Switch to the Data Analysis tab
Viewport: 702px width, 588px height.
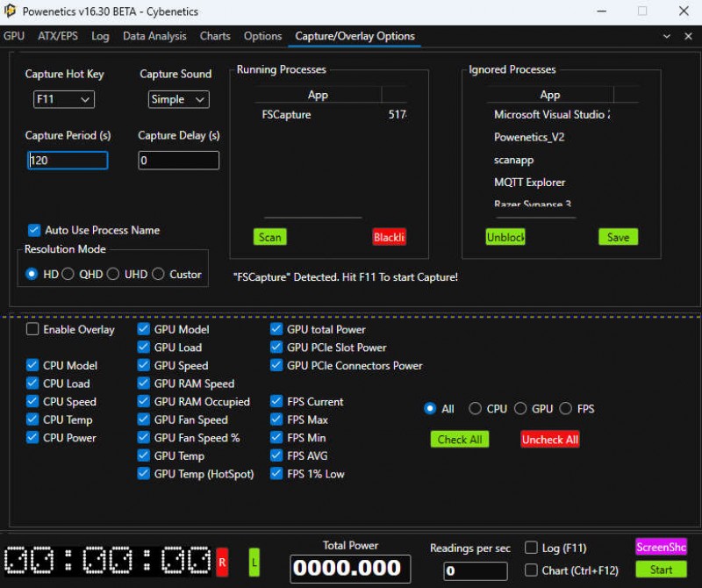click(154, 36)
